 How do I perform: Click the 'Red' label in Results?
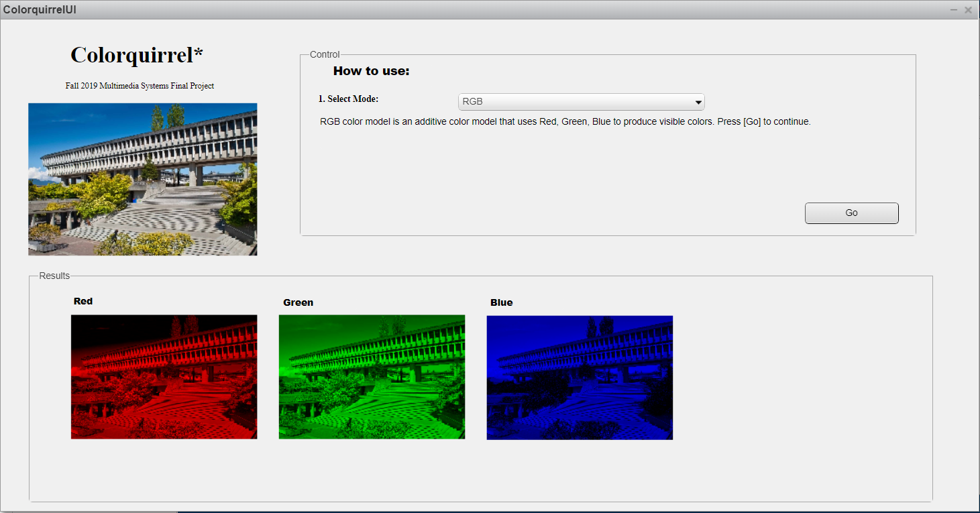pos(83,301)
